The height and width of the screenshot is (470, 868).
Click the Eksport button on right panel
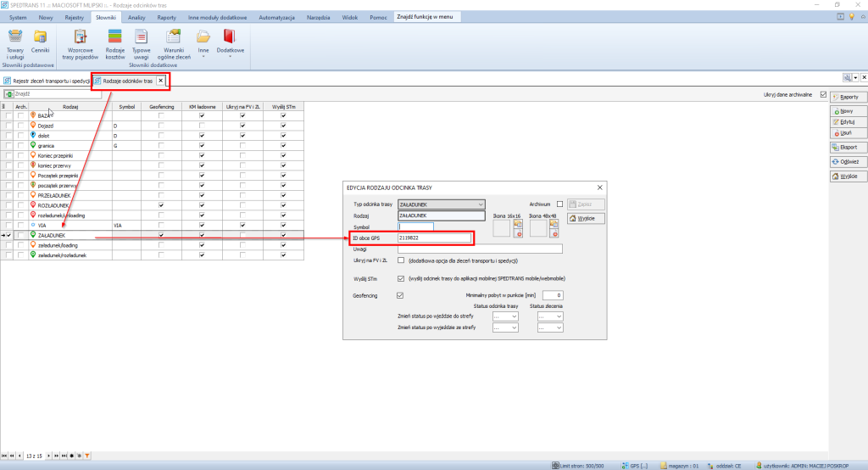847,147
